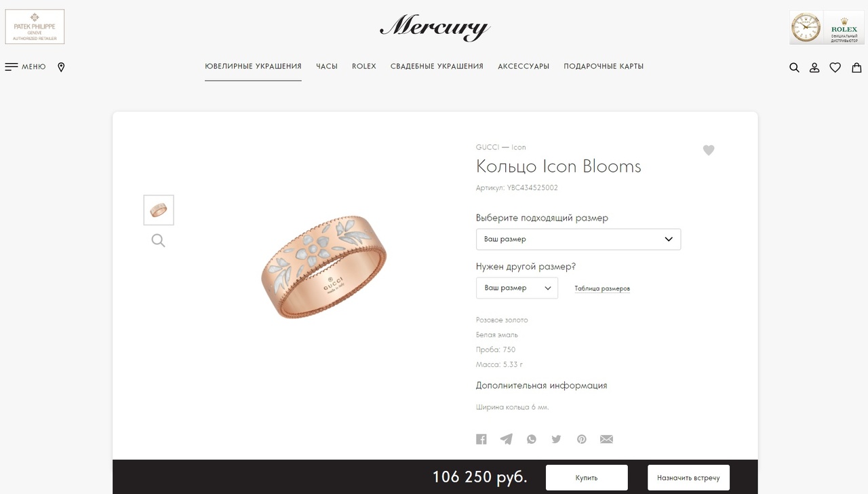
Task: Toggle favorite heart next to Кольцо Icon Blooms
Action: point(709,150)
